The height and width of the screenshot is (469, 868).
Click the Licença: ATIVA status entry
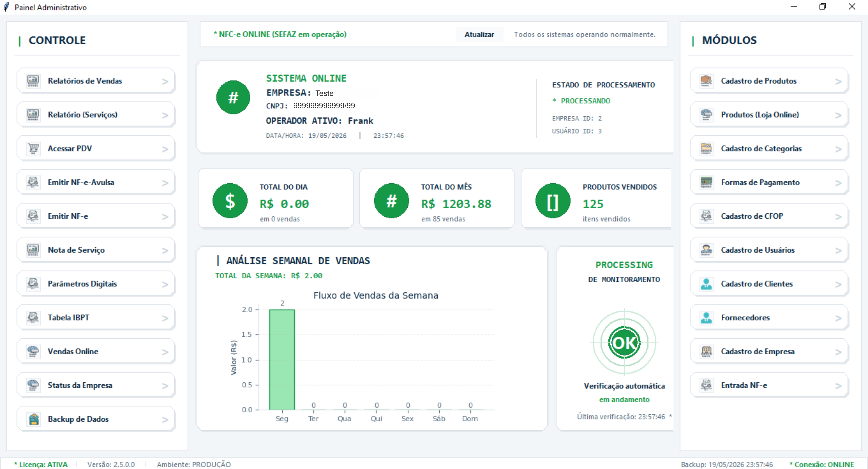pyautogui.click(x=41, y=464)
